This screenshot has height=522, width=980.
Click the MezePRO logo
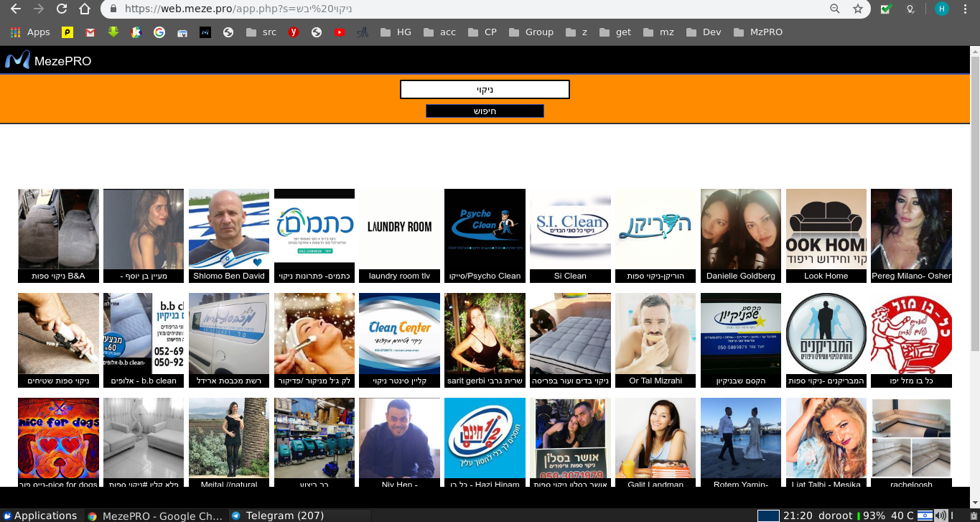click(x=48, y=60)
